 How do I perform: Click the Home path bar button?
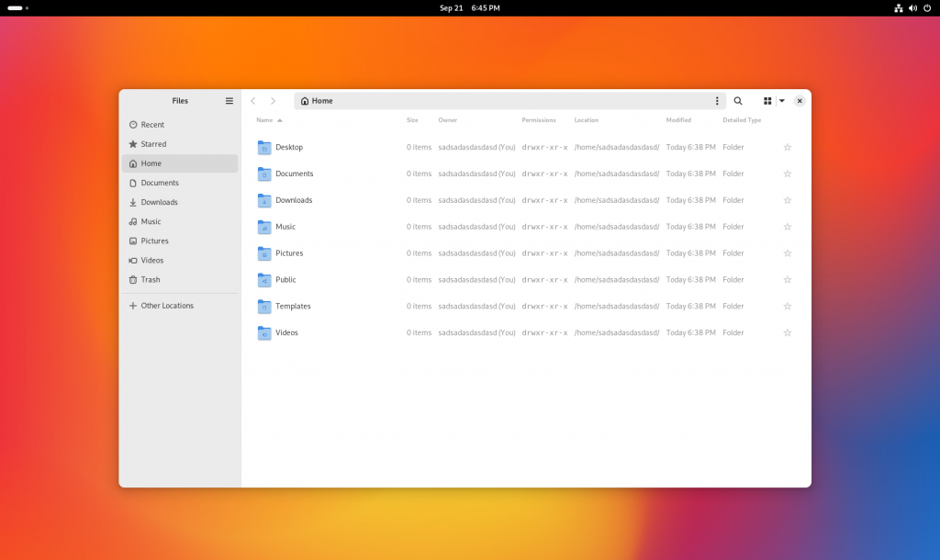317,101
